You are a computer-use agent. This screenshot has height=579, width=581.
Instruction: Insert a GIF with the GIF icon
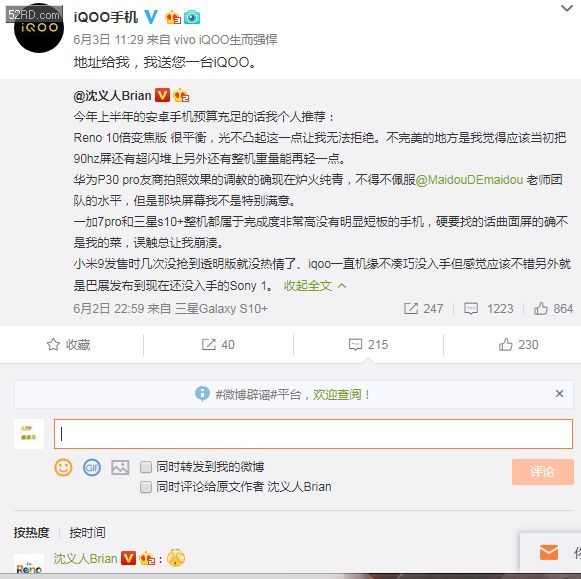pos(92,467)
